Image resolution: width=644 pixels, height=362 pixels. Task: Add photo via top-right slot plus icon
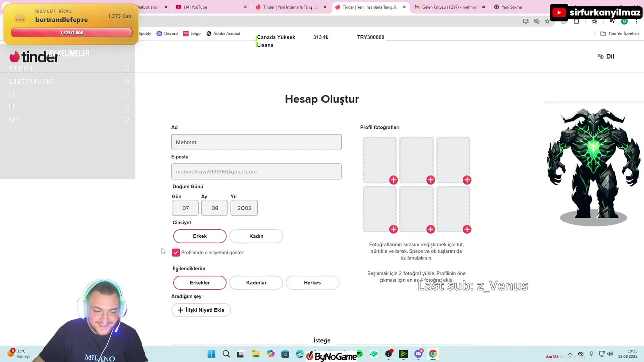[467, 180]
